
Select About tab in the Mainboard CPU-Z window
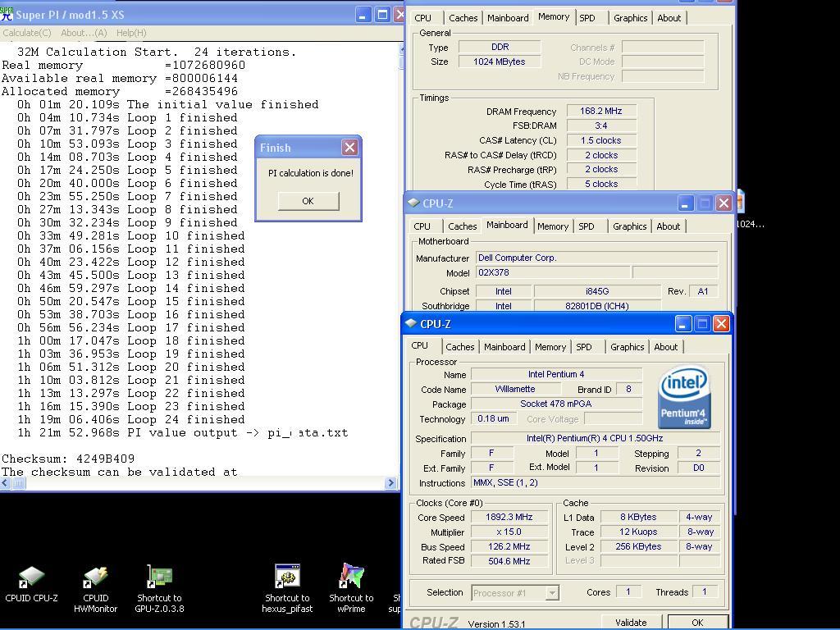point(669,226)
